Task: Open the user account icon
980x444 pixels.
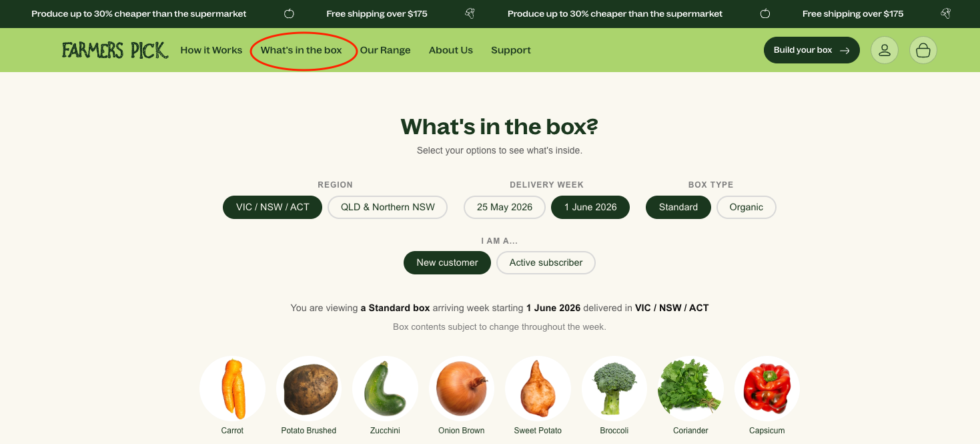Action: tap(884, 50)
